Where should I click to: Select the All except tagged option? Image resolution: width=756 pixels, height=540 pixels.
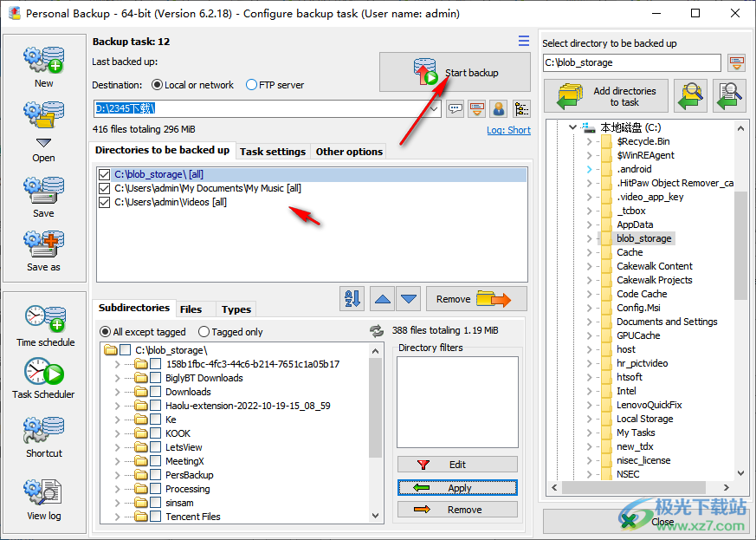coord(143,332)
